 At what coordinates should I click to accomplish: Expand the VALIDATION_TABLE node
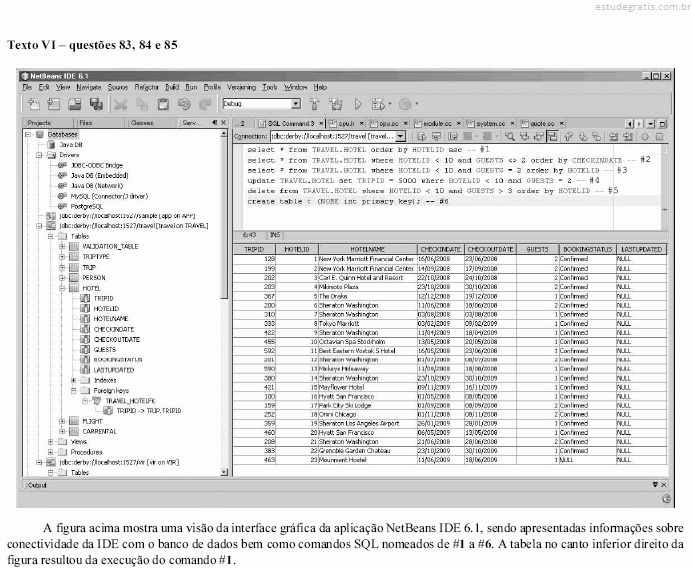coord(62,246)
